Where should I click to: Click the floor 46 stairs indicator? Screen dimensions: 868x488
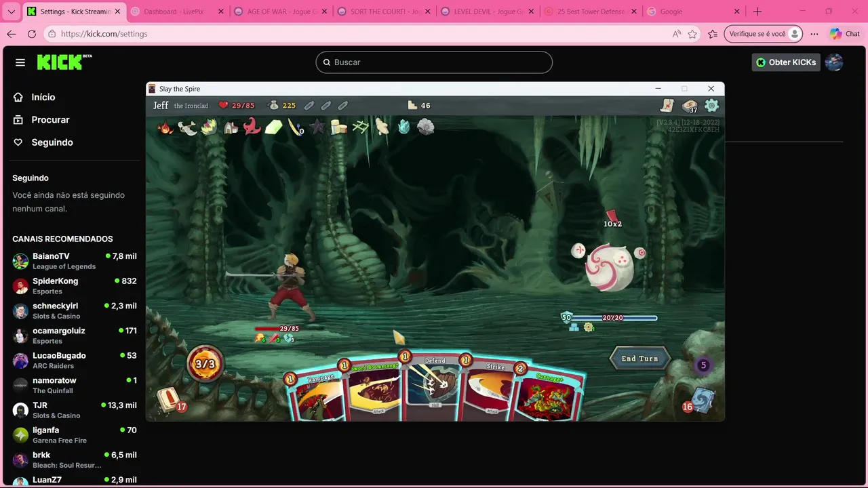tap(419, 106)
